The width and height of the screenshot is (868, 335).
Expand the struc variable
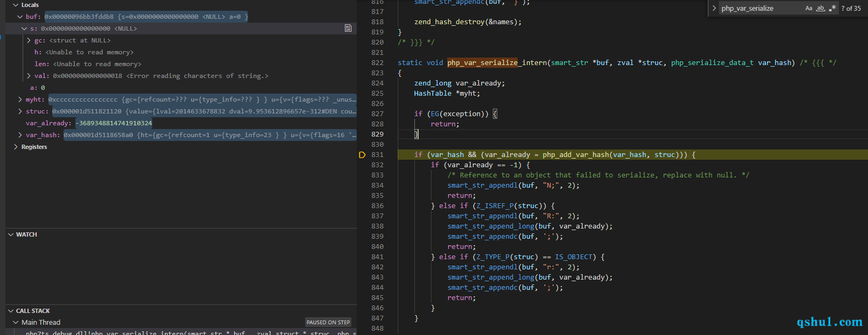[x=20, y=111]
